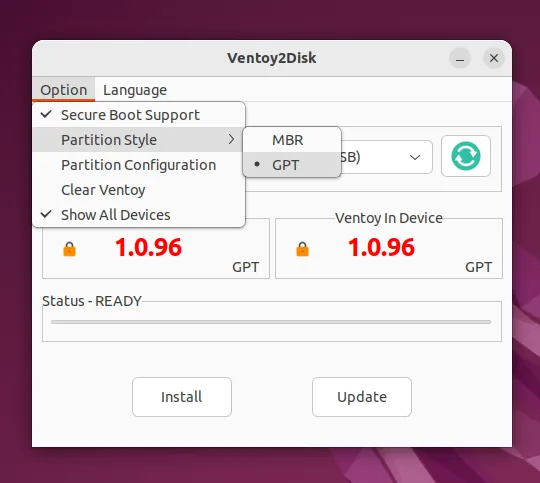Toggle Show All Devices option
The height and width of the screenshot is (483, 540).
pyautogui.click(x=139, y=215)
